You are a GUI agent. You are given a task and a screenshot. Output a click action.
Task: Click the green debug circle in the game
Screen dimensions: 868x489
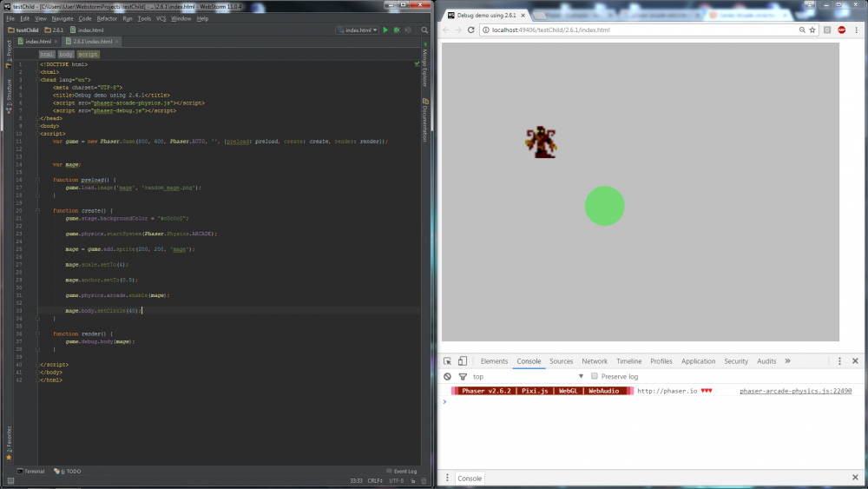pos(604,206)
